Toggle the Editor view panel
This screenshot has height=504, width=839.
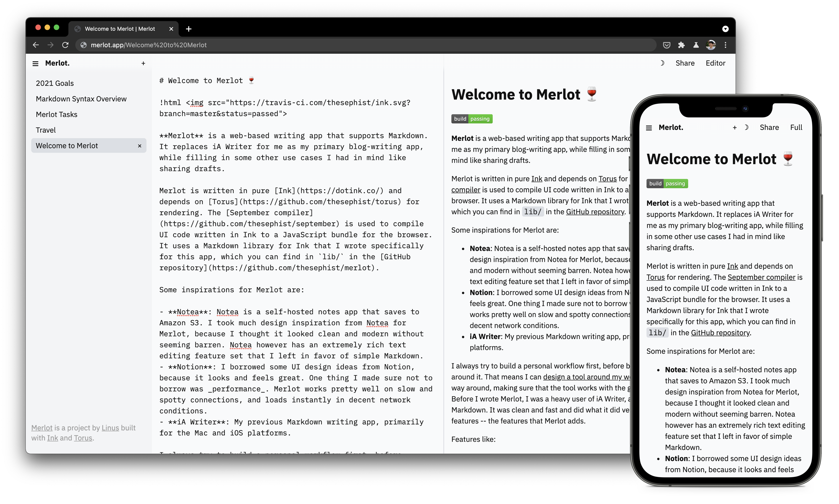pyautogui.click(x=716, y=63)
